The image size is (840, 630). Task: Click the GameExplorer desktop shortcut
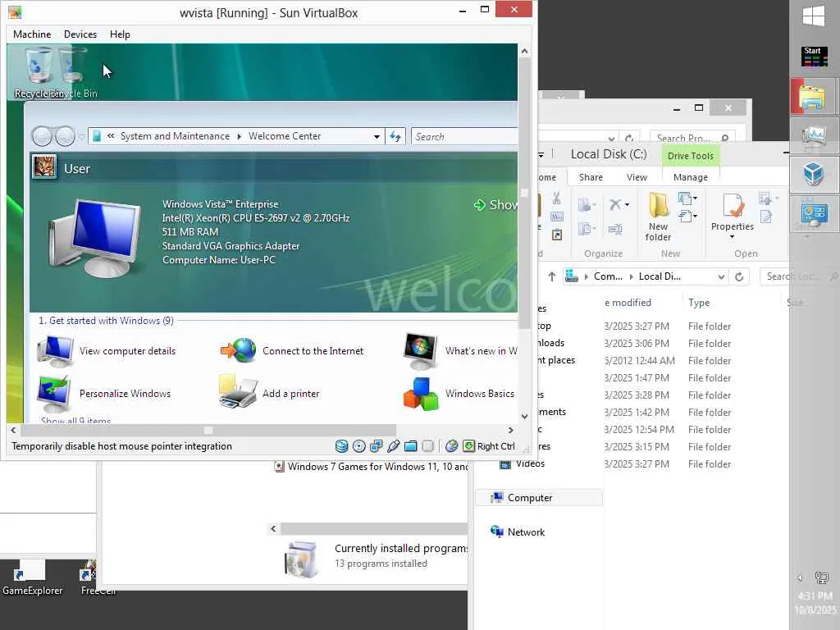click(32, 578)
